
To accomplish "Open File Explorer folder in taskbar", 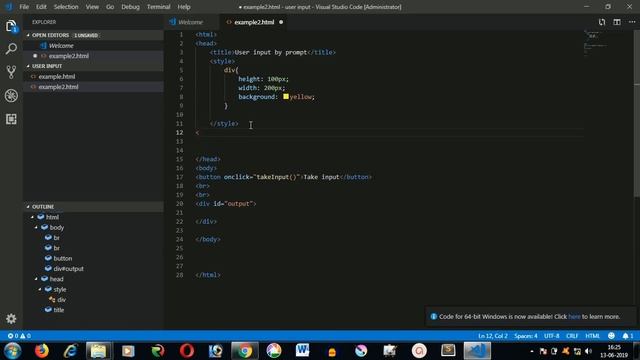I will point(98,351).
